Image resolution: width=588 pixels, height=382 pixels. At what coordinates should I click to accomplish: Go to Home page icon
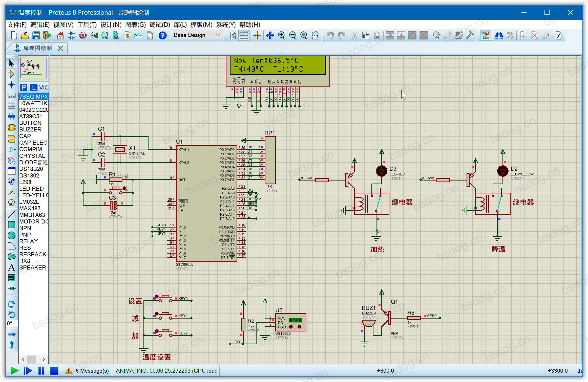(x=60, y=35)
